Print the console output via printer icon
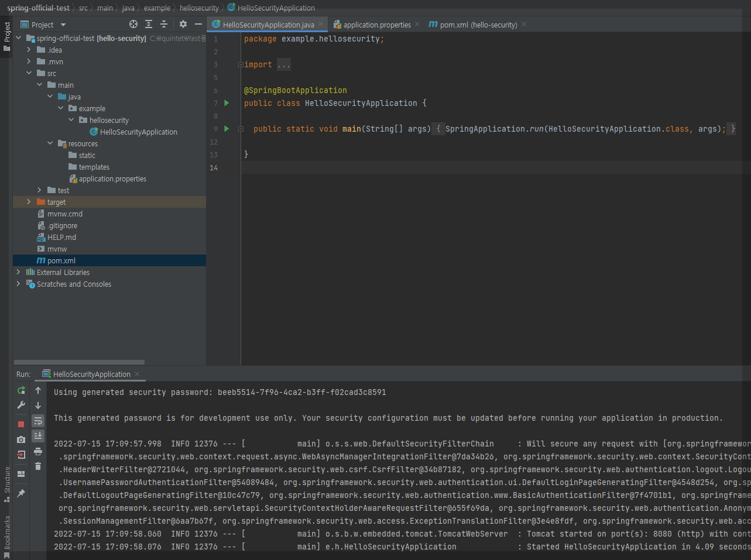Image resolution: width=751 pixels, height=560 pixels. click(x=38, y=451)
